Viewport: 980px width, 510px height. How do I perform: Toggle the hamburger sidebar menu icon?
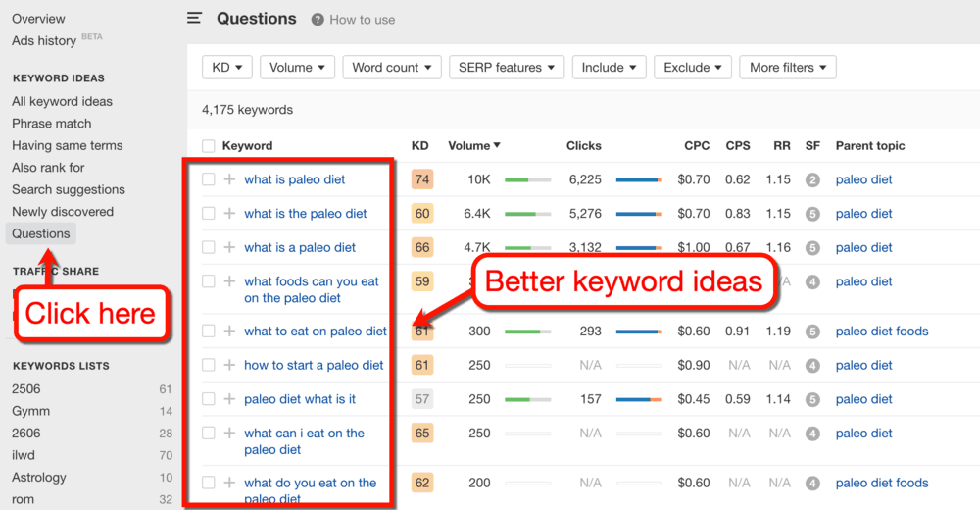194,19
